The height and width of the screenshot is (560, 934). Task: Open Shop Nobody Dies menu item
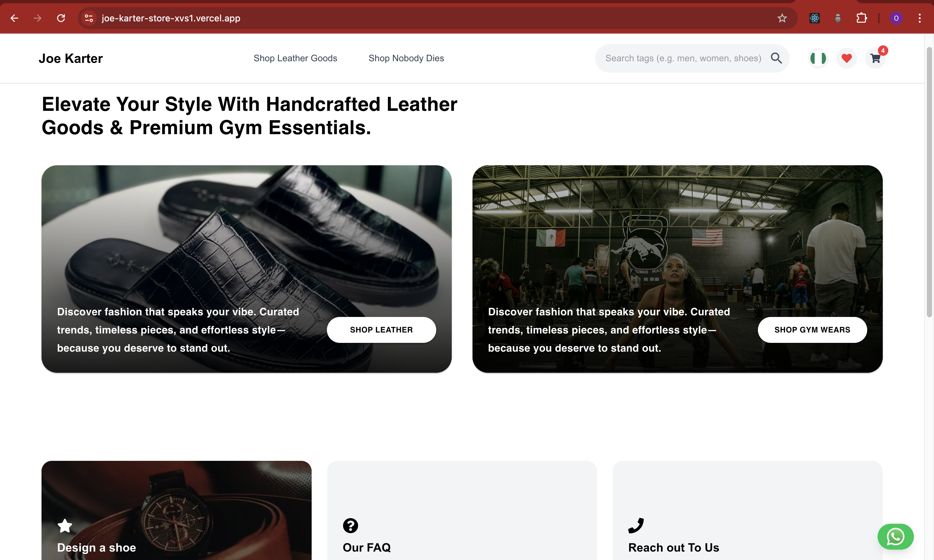coord(406,58)
